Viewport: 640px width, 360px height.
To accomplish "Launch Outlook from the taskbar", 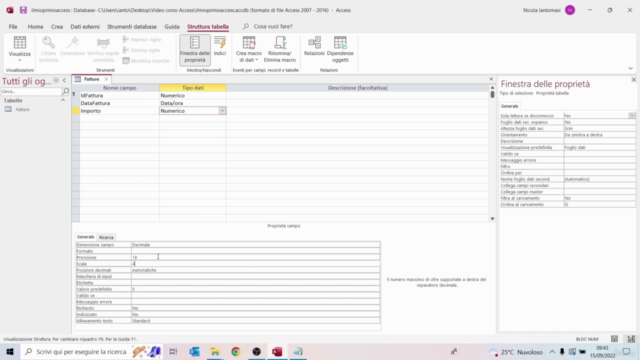I will click(194, 351).
